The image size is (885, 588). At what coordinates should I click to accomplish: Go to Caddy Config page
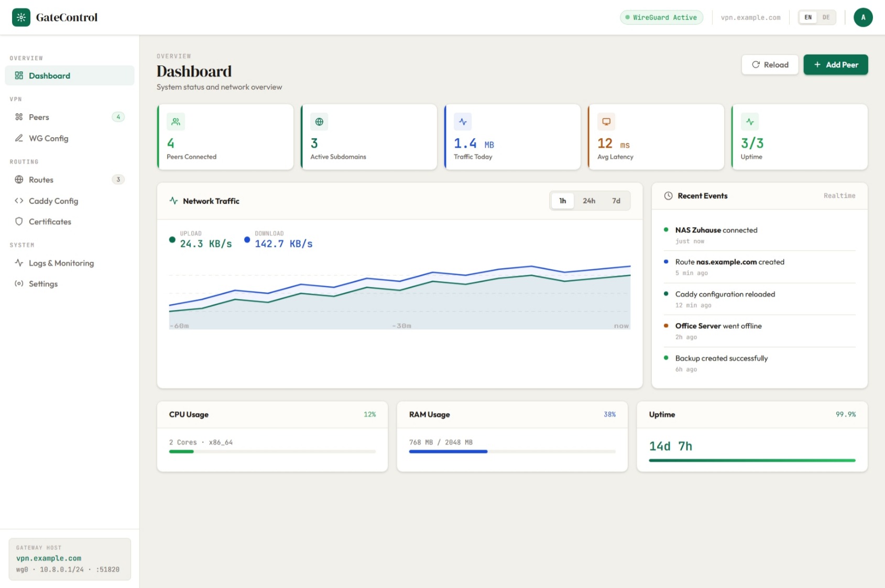pyautogui.click(x=53, y=201)
